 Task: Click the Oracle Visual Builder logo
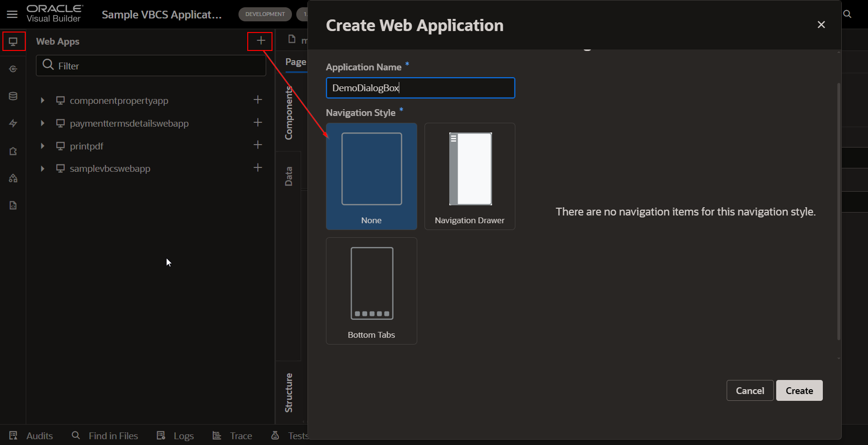[54, 14]
